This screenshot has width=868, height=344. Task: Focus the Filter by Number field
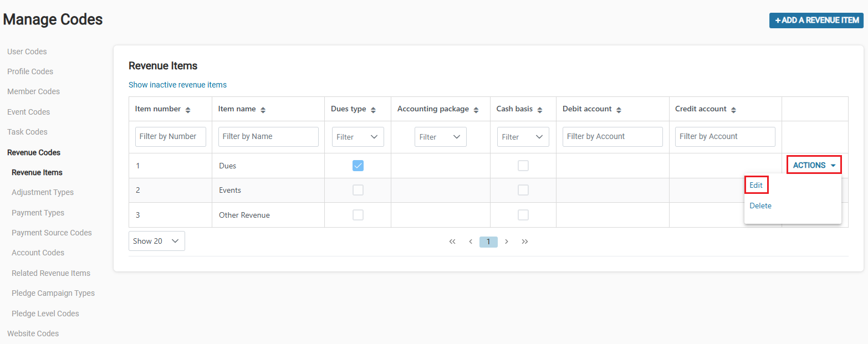point(171,137)
